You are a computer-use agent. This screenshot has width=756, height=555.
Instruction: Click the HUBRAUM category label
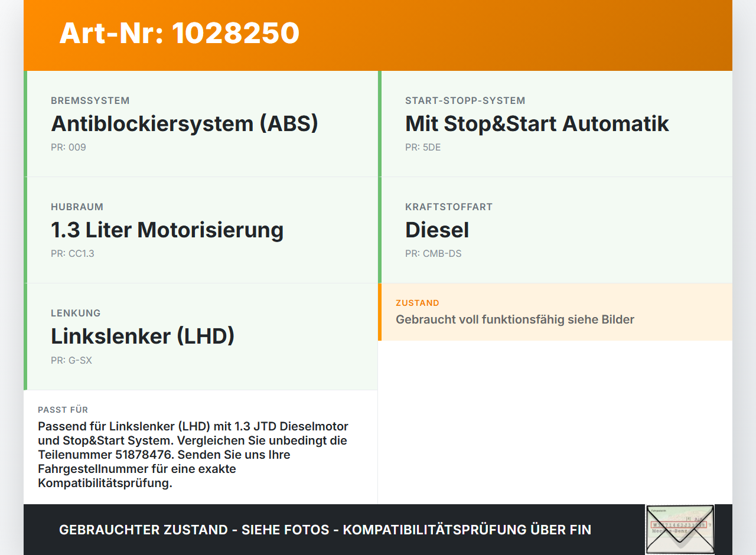point(77,207)
